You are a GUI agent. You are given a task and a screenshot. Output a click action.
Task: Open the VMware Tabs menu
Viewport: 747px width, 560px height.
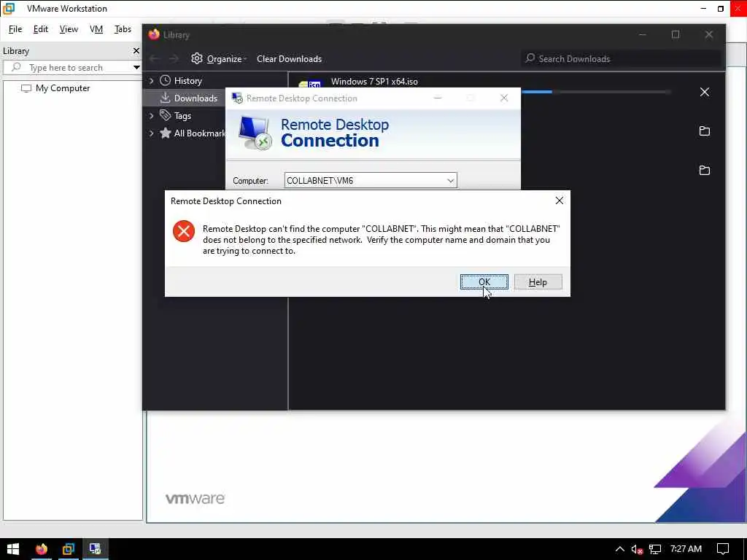123,29
